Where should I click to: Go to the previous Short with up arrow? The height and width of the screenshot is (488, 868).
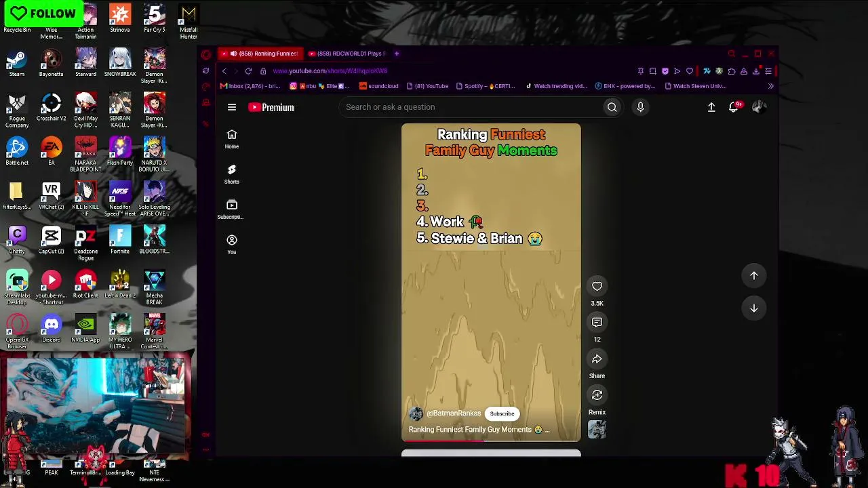click(x=753, y=276)
